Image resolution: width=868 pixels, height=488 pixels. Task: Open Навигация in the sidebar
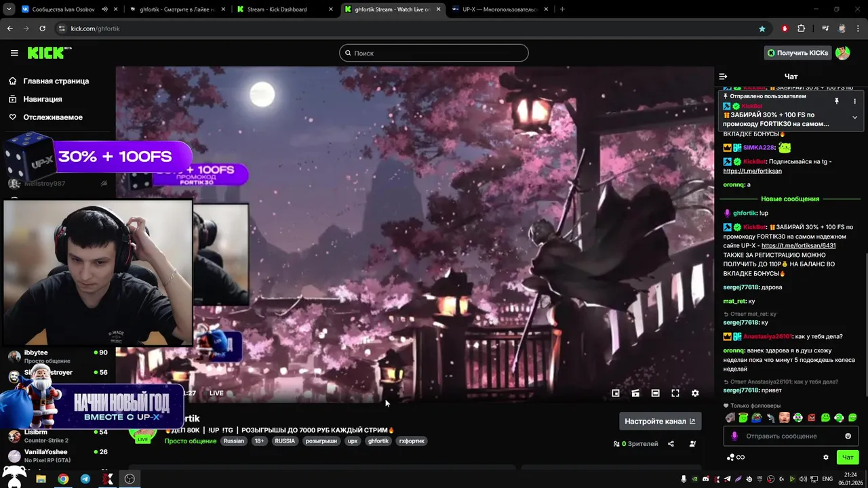[35, 99]
